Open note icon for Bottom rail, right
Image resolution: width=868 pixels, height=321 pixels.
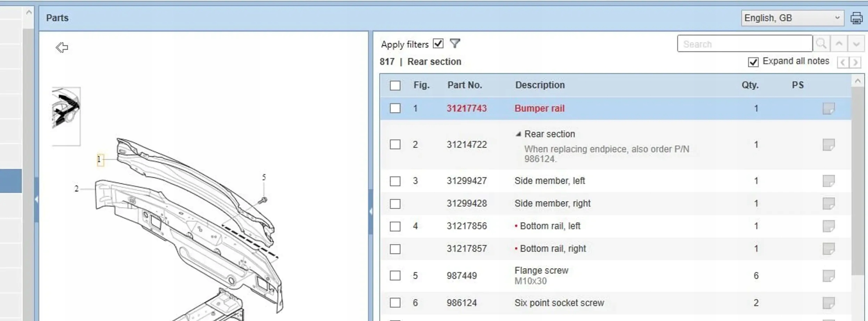pyautogui.click(x=829, y=249)
